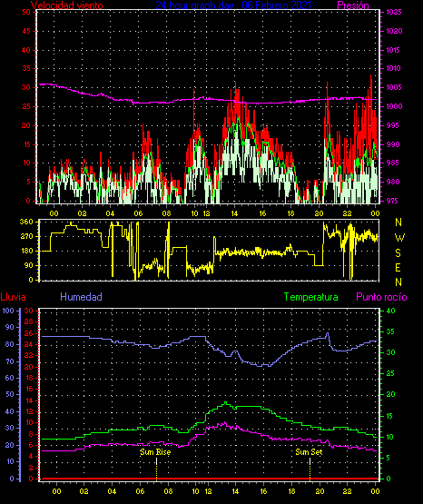423x504 pixels.
Task: Click the red 22 rain axis value
Action: (29, 355)
